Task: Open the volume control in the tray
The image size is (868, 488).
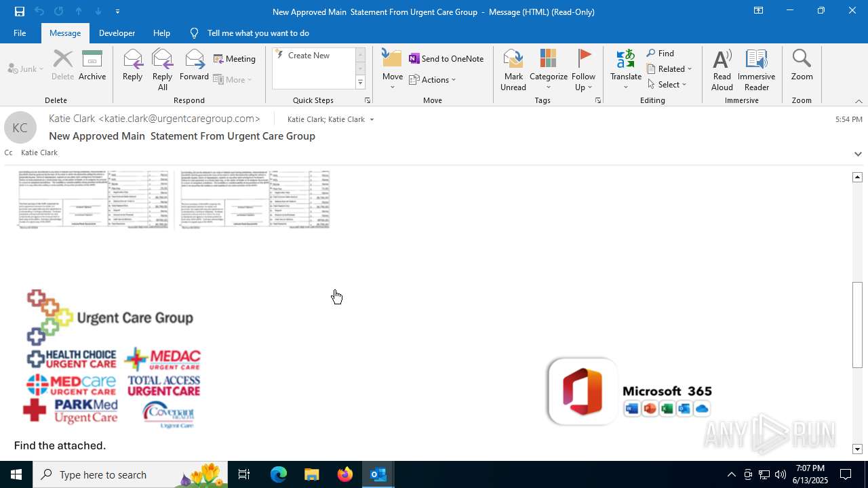Action: [x=781, y=474]
